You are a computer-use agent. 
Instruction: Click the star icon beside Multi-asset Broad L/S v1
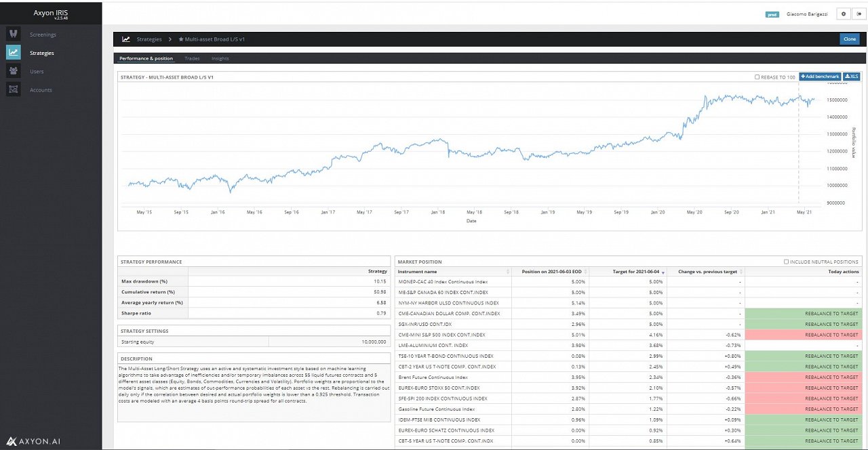pyautogui.click(x=181, y=39)
